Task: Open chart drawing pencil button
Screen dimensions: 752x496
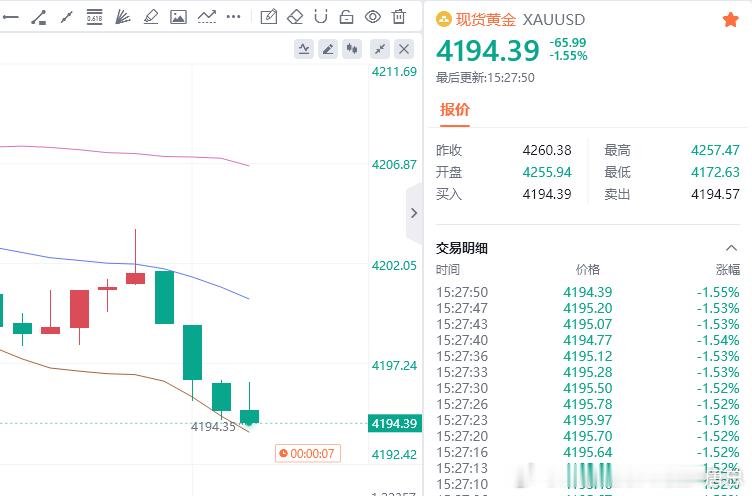Action: [328, 49]
